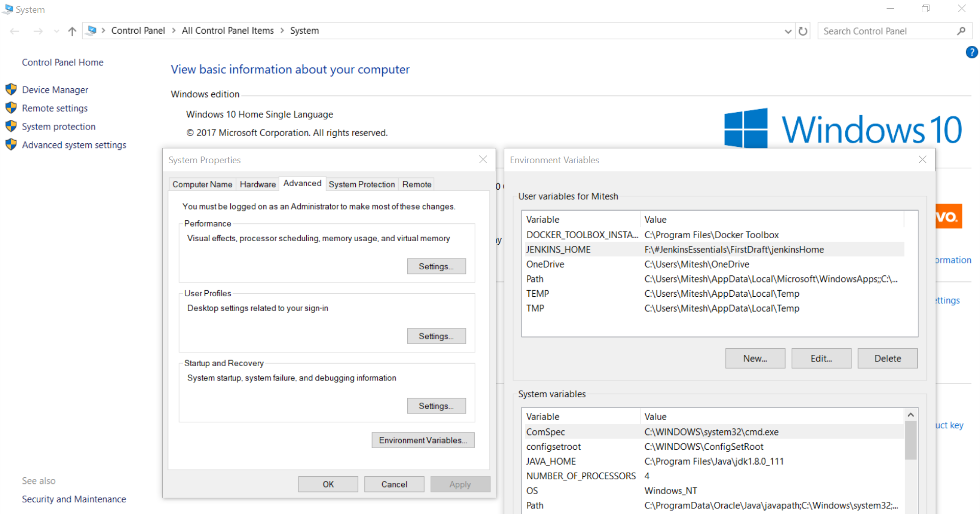Click OK in System Properties
Screen dimensions: 980x514
point(328,484)
